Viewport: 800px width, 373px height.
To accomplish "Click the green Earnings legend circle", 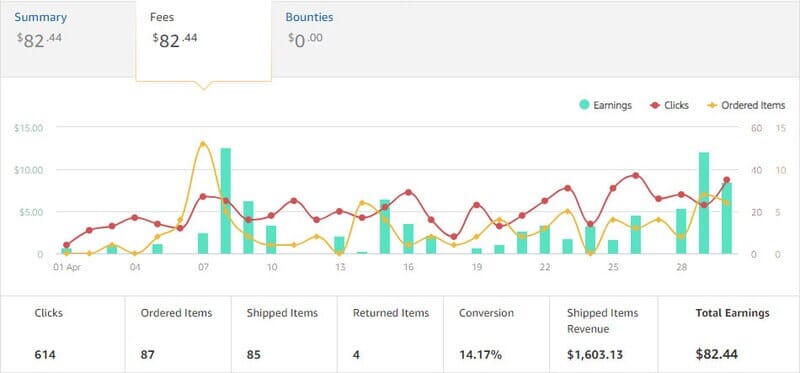I will point(584,105).
